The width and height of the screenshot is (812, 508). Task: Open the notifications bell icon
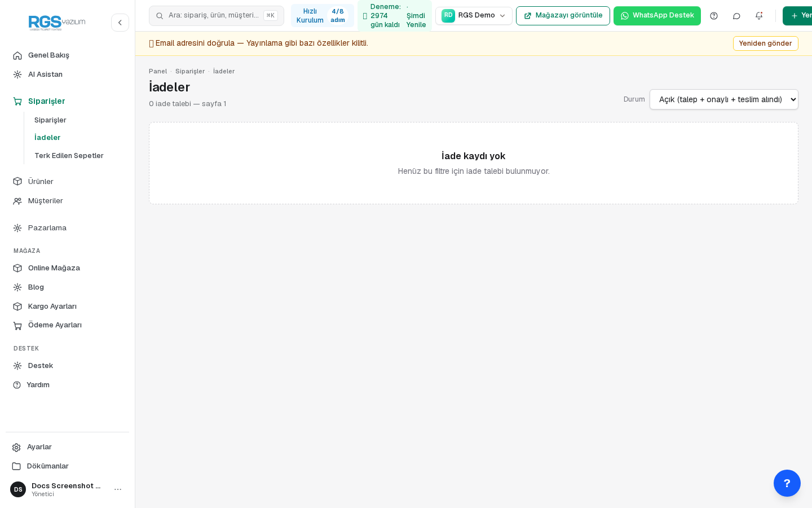point(759,16)
